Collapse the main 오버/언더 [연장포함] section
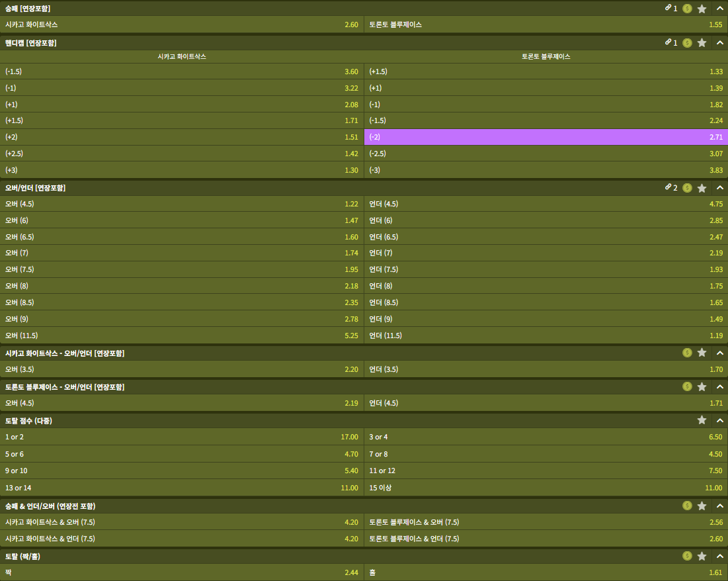The height and width of the screenshot is (581, 728). [x=719, y=188]
